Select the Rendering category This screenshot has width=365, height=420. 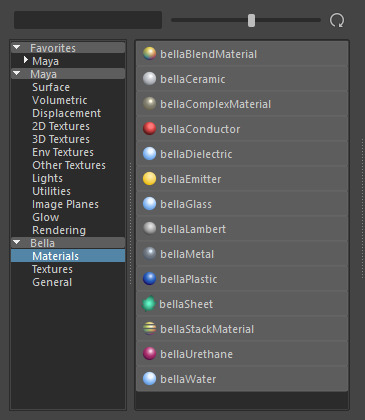59,230
